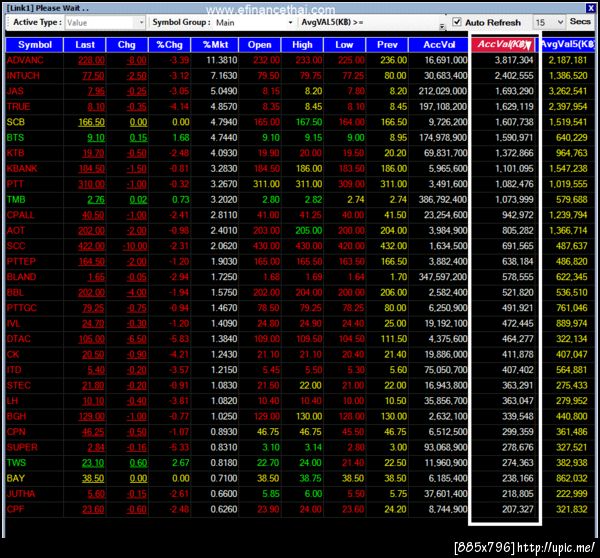Click ADVANC last price 228.00
The width and height of the screenshot is (600, 558).
tap(91, 60)
